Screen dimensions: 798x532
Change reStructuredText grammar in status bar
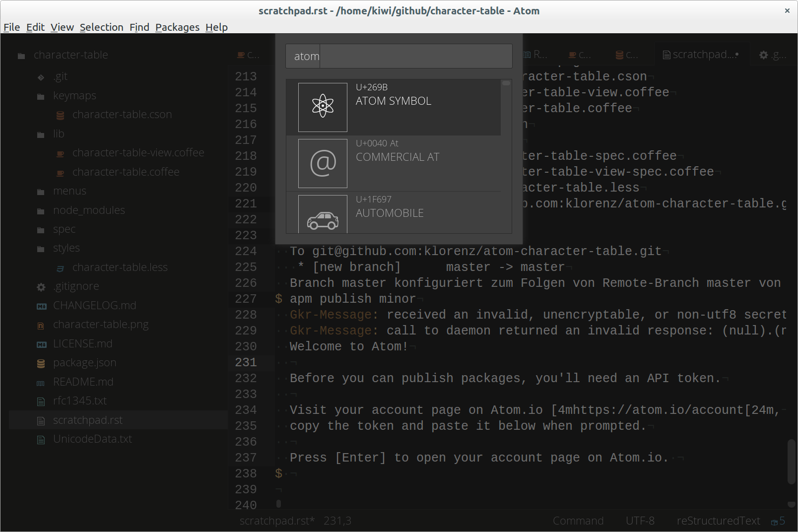click(719, 521)
